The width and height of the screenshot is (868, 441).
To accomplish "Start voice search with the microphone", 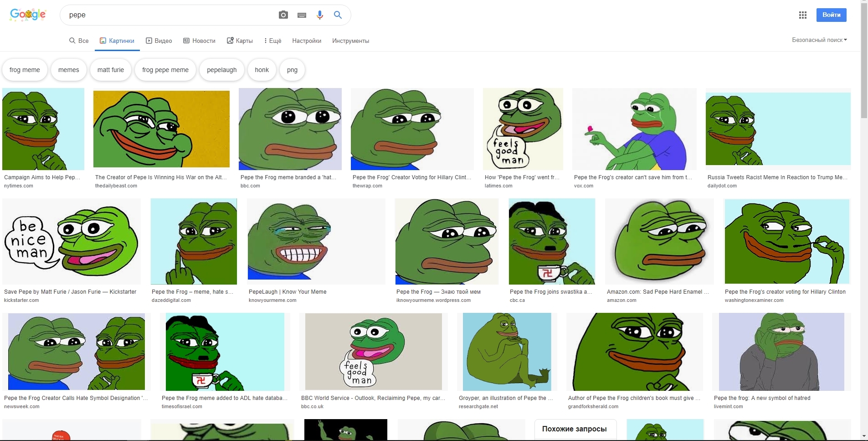I will [x=320, y=15].
